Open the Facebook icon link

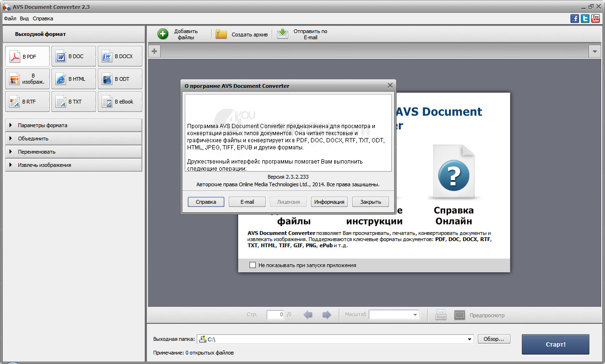point(575,18)
